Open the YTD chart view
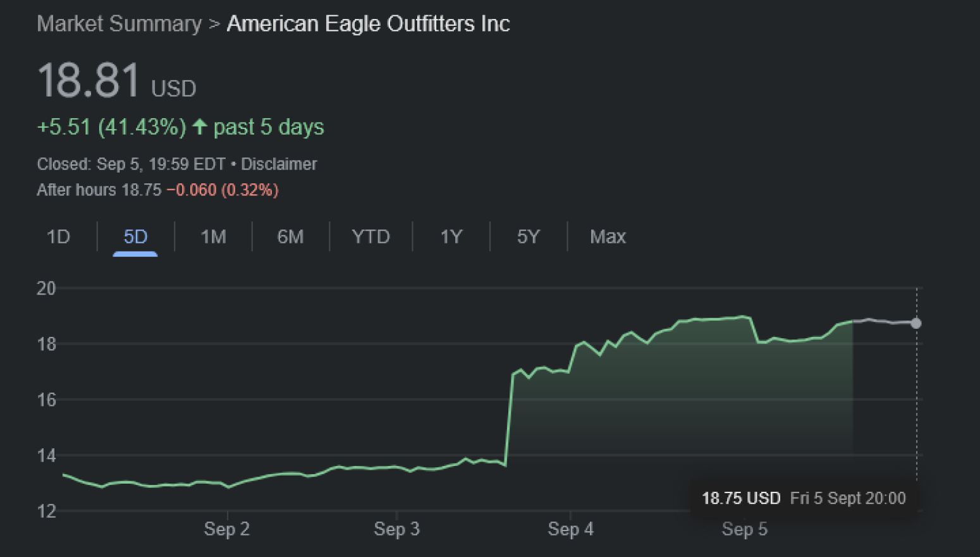Image resolution: width=980 pixels, height=557 pixels. click(371, 237)
